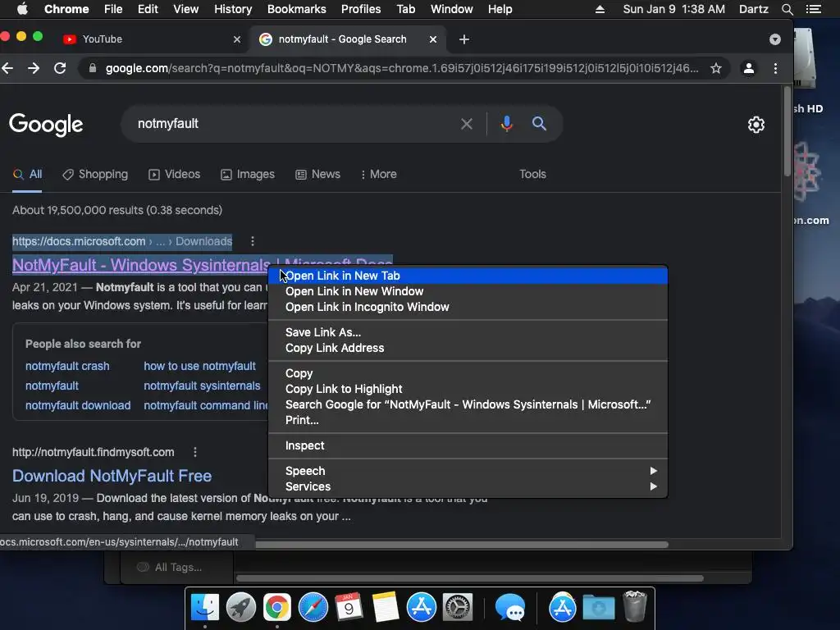Open Control/Notification Center icon in menu bar
The image size is (840, 630).
click(x=813, y=9)
